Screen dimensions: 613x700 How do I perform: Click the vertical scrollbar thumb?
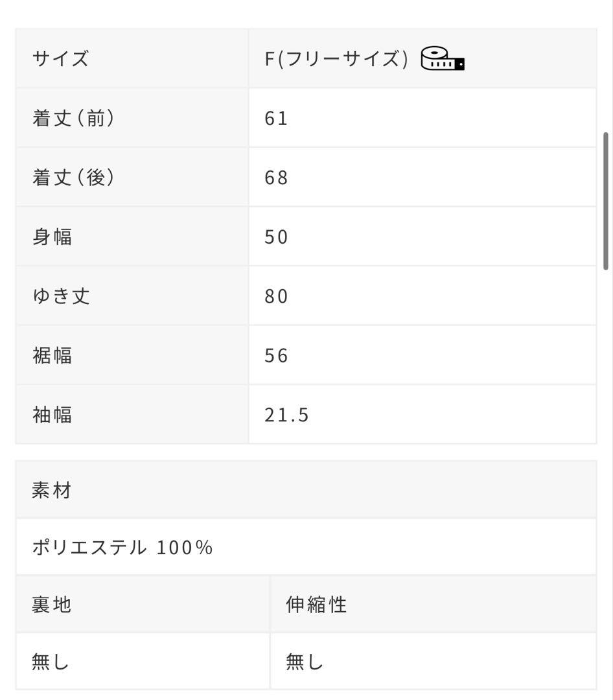606,201
